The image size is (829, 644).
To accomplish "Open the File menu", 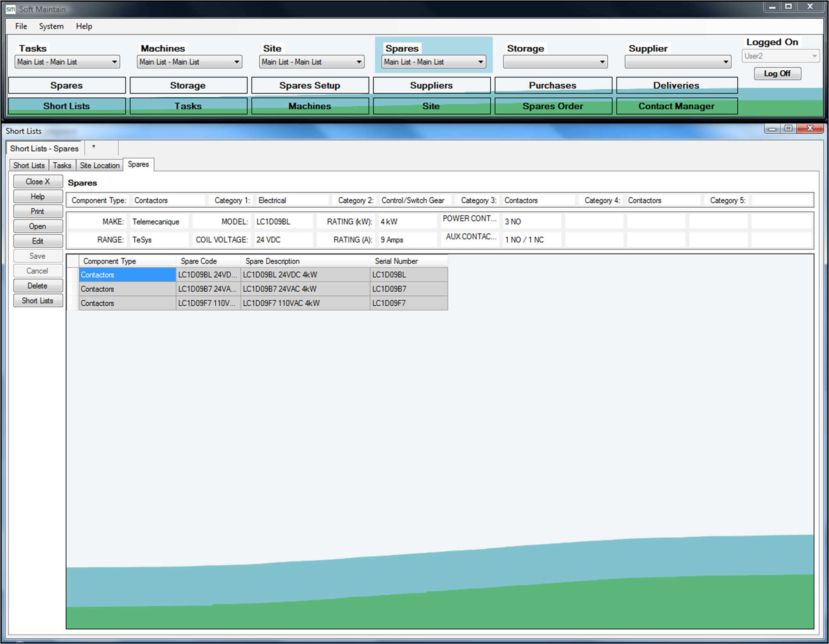I will (x=21, y=26).
